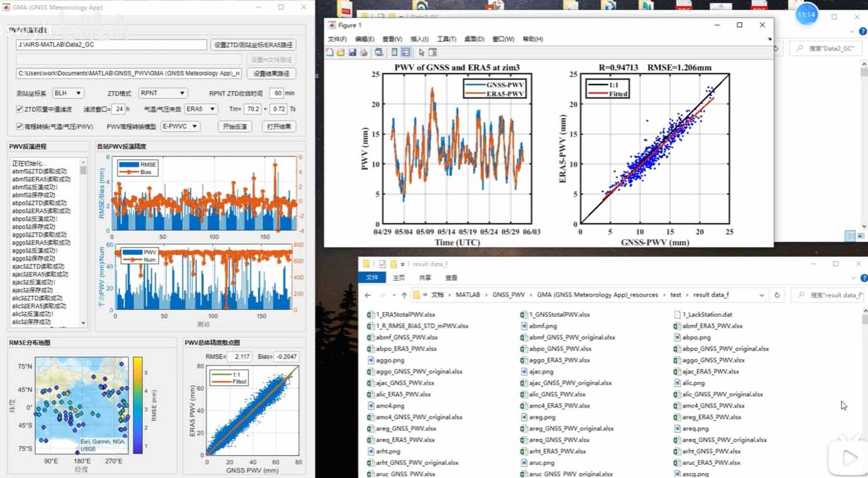Screen dimensions: 868x478
Task: Open the Property Inspector icon
Action: 433,53
